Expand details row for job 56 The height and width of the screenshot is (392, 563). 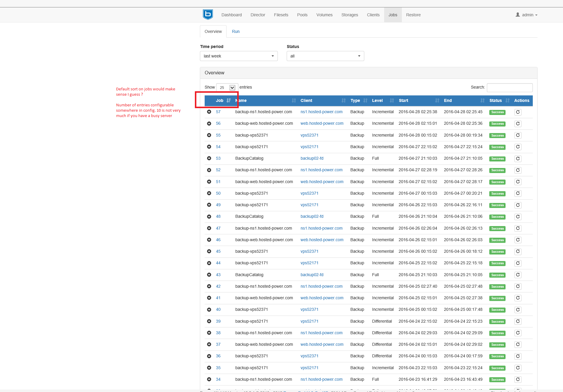coord(209,124)
